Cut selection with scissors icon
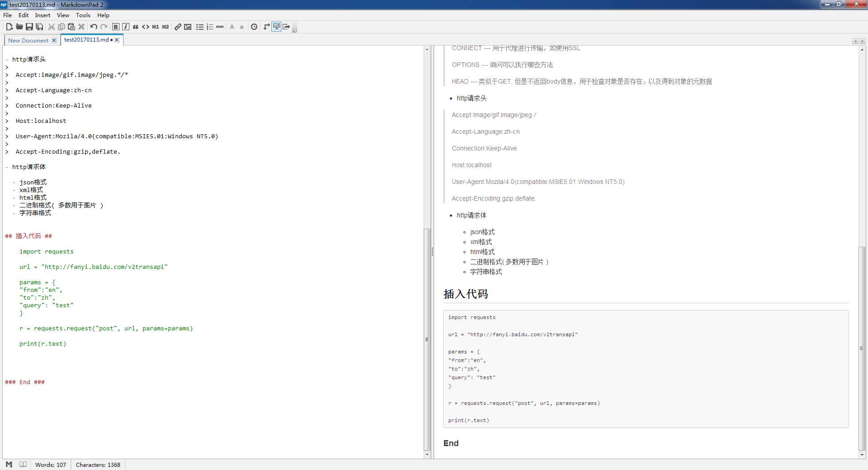 tap(52, 27)
